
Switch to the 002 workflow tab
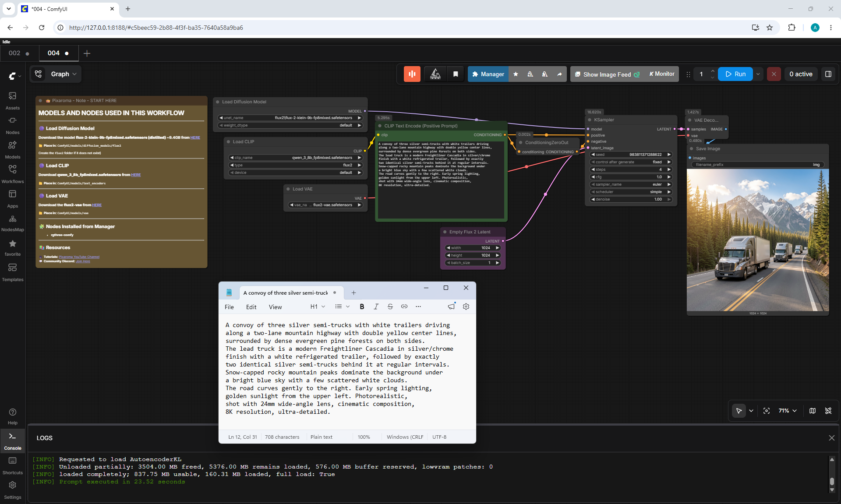[19, 53]
